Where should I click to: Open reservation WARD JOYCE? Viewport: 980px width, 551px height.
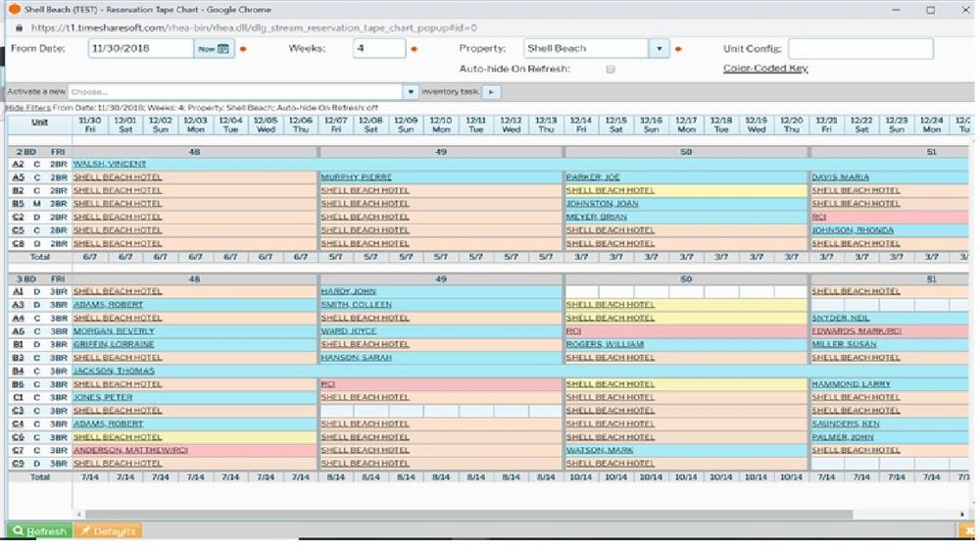coord(348,330)
